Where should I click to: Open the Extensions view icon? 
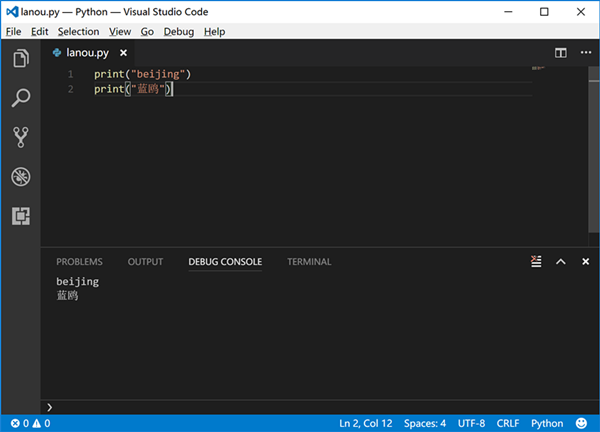(20, 215)
